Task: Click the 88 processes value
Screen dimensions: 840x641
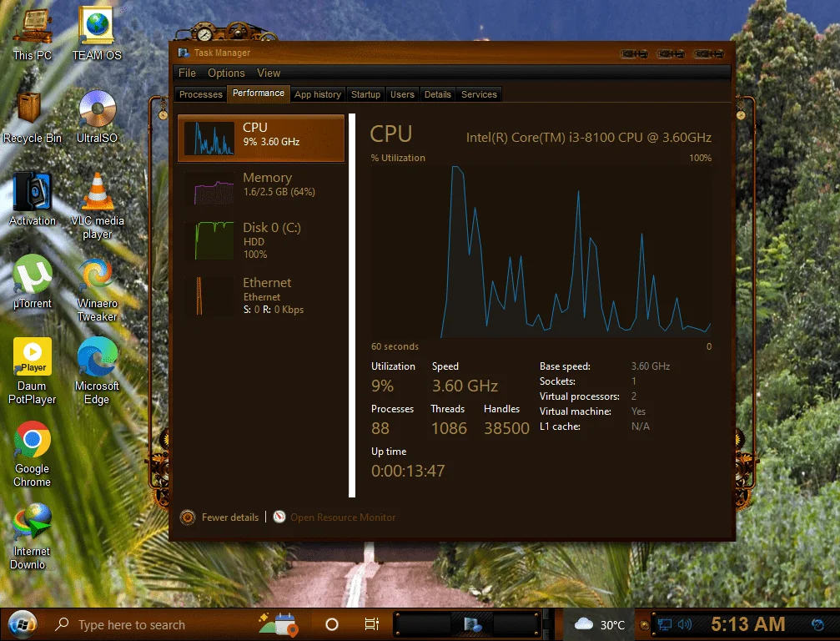Action: 380,428
